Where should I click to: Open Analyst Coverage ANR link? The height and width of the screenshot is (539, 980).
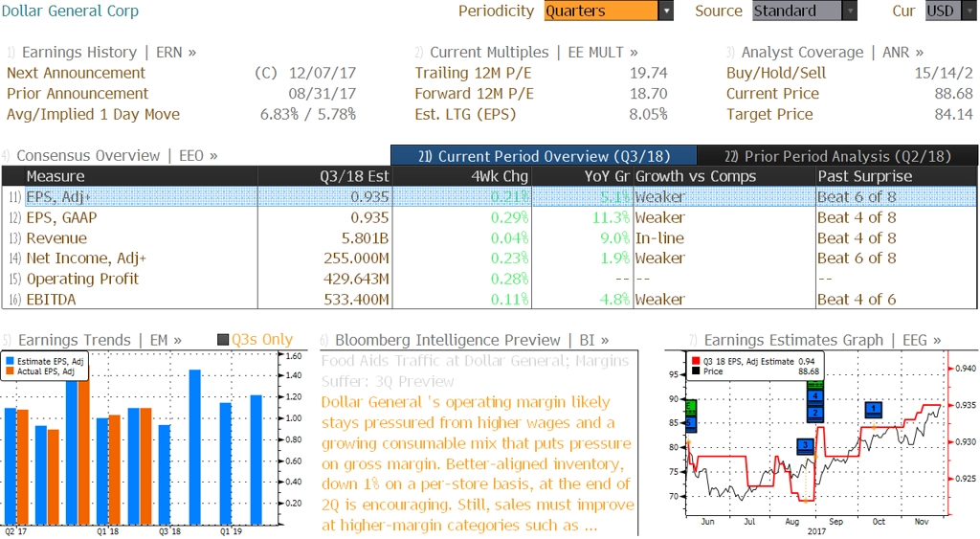[x=825, y=52]
